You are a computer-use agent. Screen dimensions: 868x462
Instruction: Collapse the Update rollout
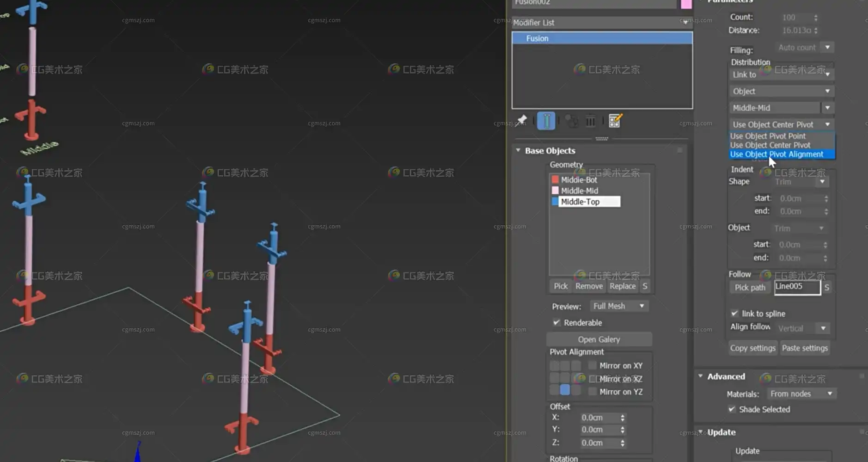point(701,432)
